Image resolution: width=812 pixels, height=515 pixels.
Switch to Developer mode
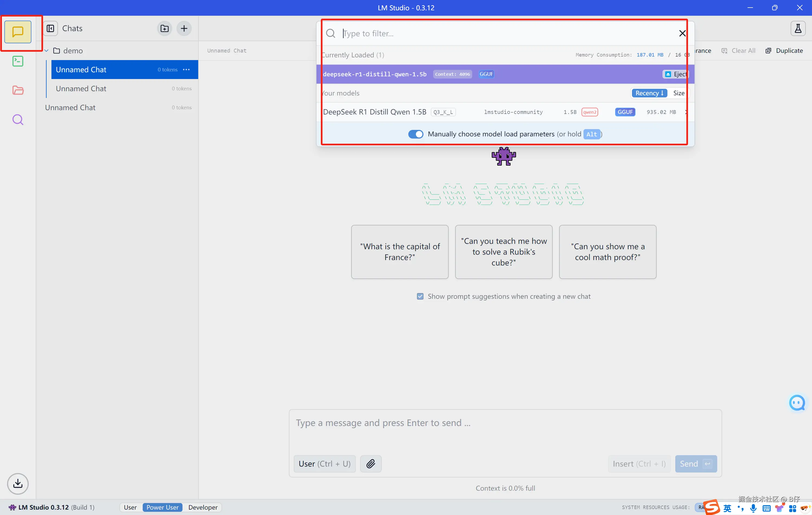(x=203, y=507)
